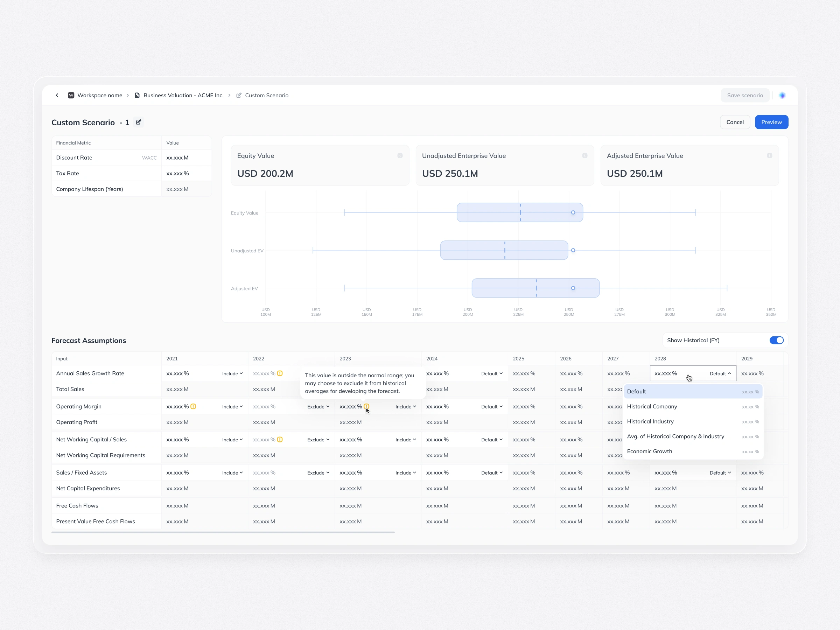Edit the Discount Rate value field

[x=186, y=157]
